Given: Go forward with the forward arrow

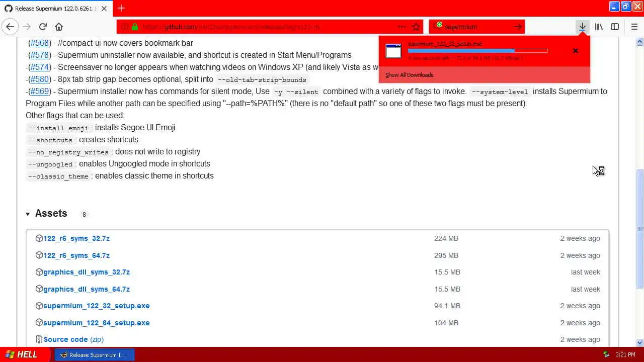Looking at the screenshot, I should pos(27,27).
